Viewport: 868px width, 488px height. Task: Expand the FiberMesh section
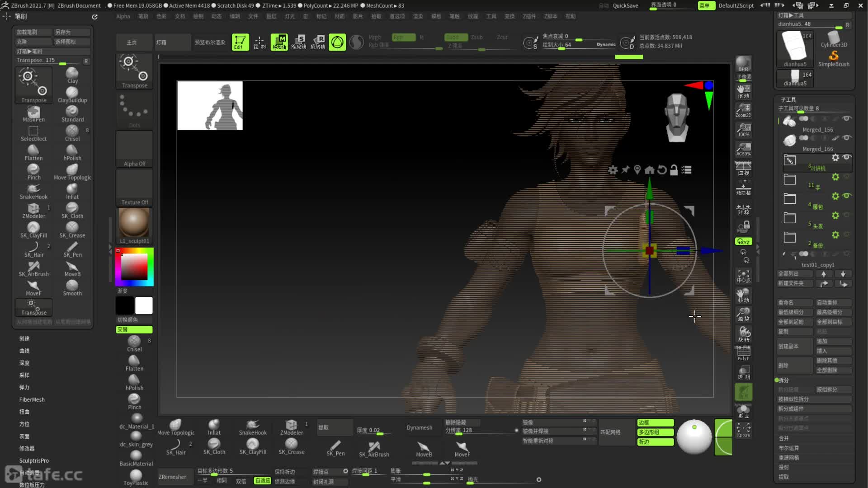tap(32, 400)
